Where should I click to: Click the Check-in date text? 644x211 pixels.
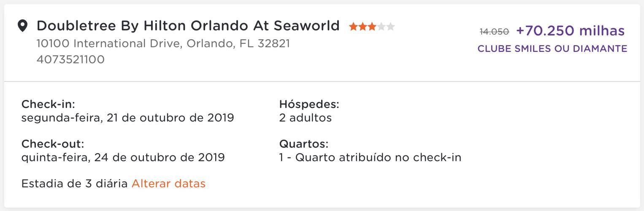click(127, 118)
